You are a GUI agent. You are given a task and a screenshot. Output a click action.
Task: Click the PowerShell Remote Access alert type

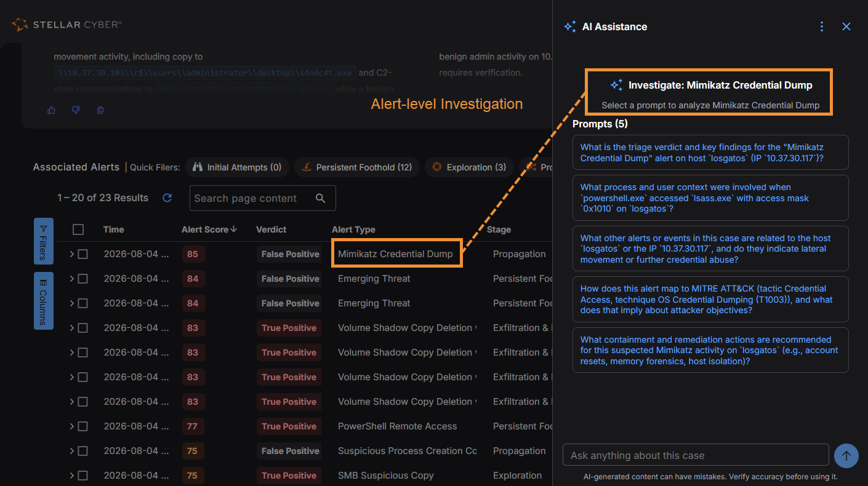pos(398,426)
